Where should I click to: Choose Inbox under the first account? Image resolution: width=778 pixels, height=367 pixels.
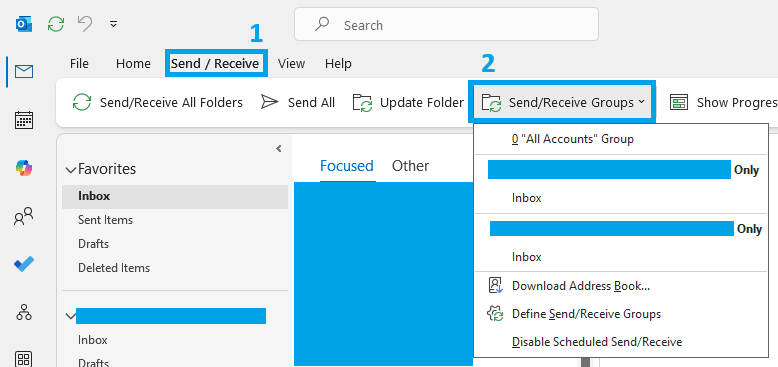tap(621, 198)
